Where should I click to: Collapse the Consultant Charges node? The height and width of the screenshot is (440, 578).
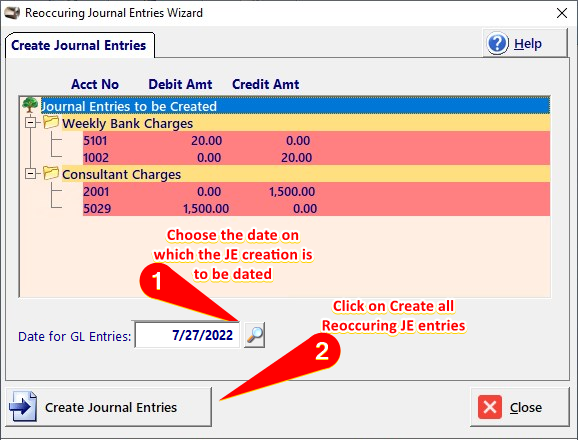pos(31,174)
